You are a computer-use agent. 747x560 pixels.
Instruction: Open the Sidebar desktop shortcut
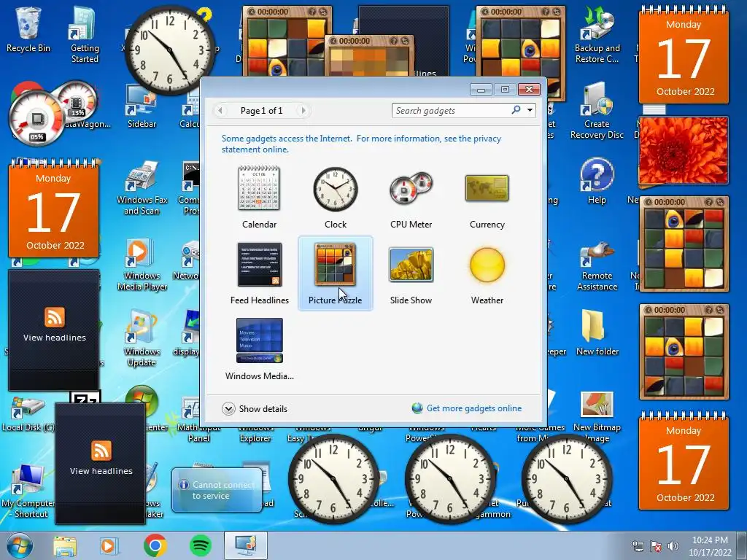pos(142,106)
